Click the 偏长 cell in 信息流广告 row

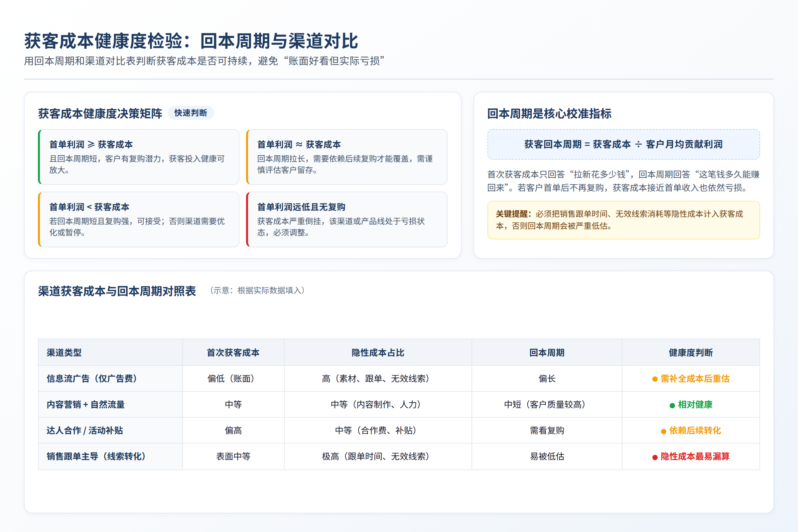[547, 379]
